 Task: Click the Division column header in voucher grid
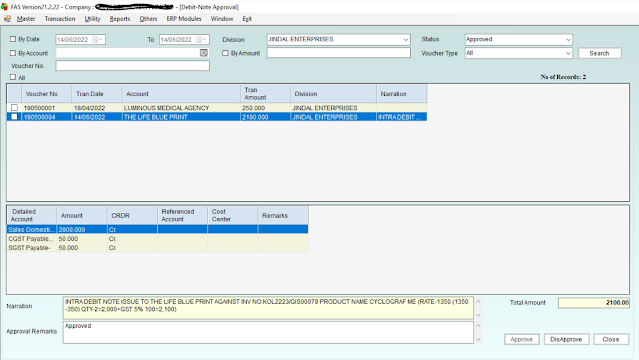(x=333, y=94)
